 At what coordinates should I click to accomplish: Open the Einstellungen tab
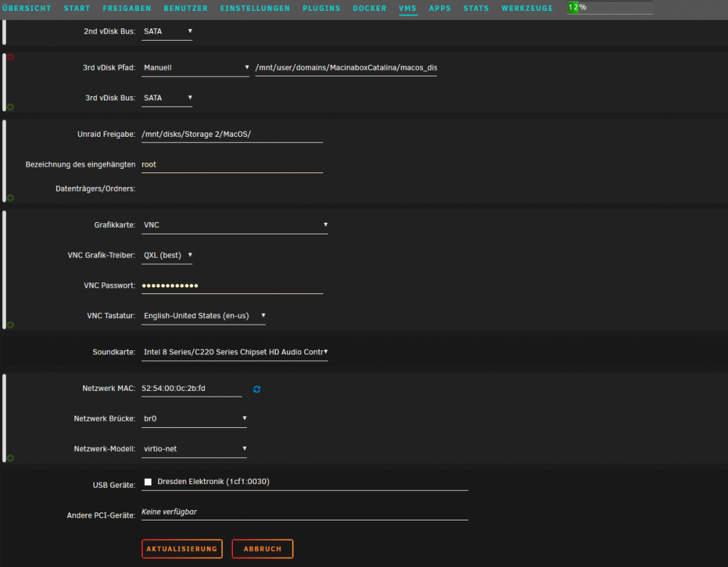pyautogui.click(x=255, y=8)
